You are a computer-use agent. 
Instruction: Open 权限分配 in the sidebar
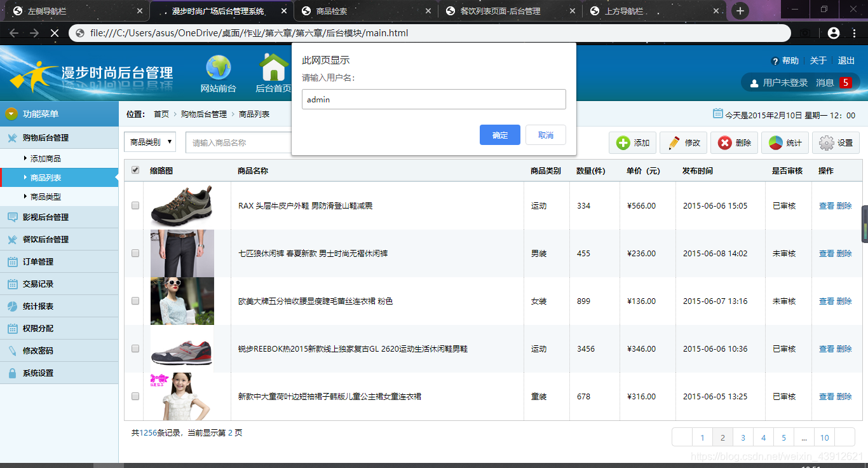point(59,328)
